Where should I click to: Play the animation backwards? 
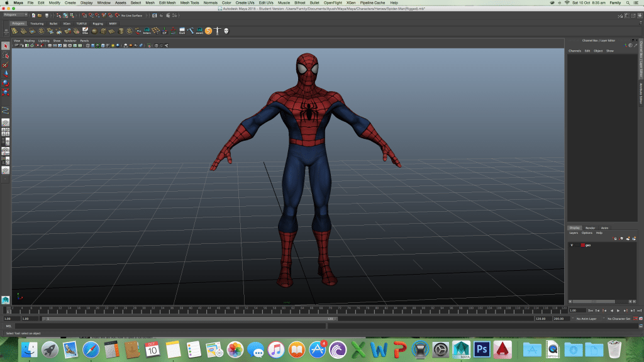611,310
